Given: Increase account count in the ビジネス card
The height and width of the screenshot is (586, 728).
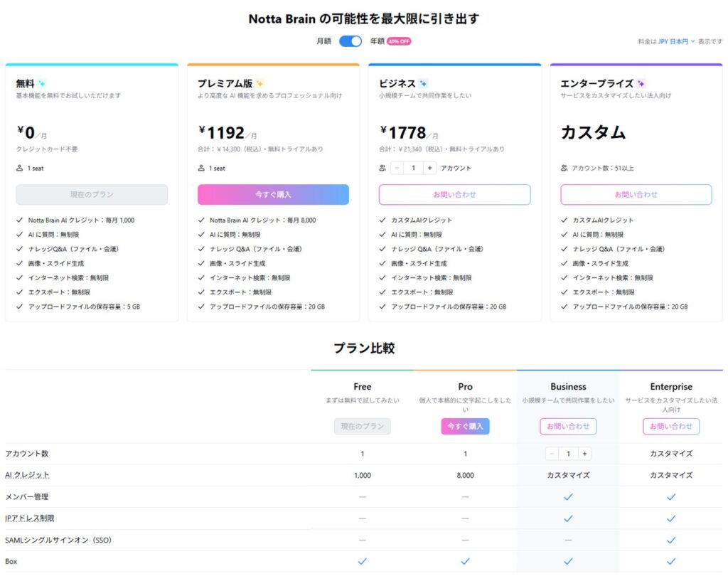Looking at the screenshot, I should [x=429, y=169].
